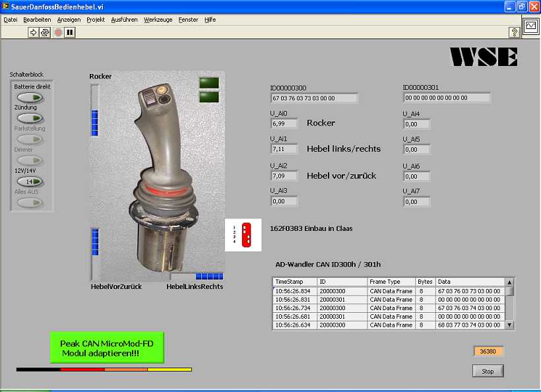Click the 'Hebel links/rechts' label
Viewport: 541px width, 392px height.
coord(344,148)
